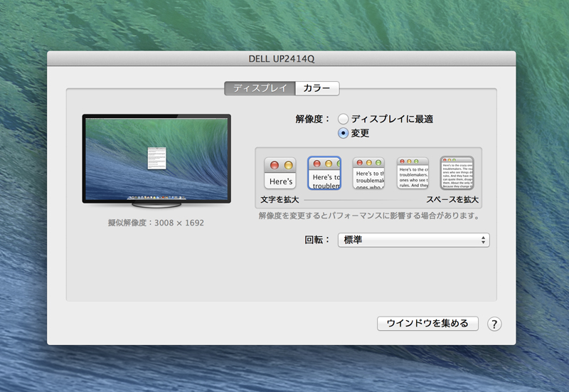Select the fourth scaled resolution thumbnail

point(413,173)
